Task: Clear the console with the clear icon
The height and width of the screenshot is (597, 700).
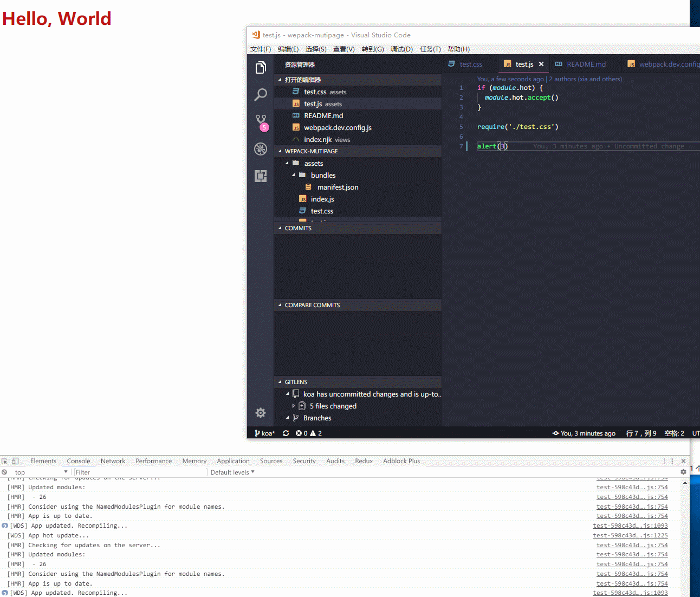Action: [x=4, y=472]
